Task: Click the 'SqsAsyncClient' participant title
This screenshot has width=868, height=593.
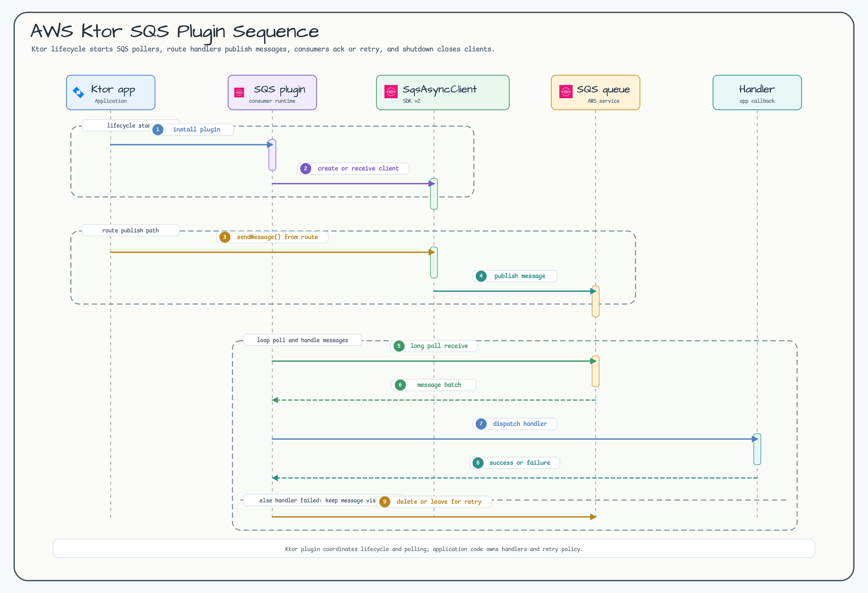Action: pos(440,90)
